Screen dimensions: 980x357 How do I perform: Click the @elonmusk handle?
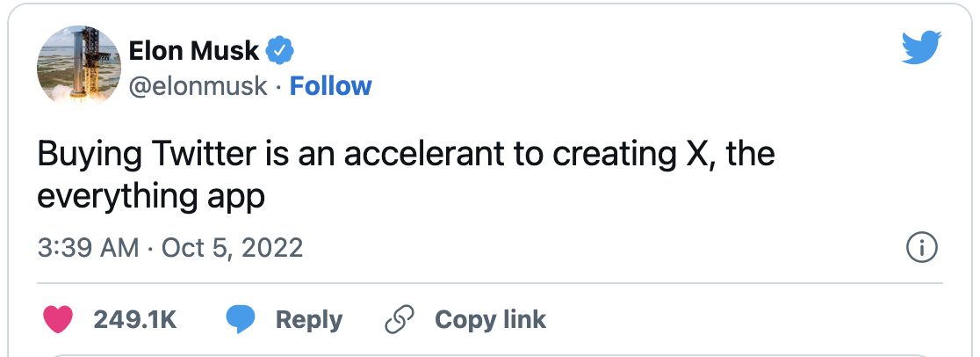click(x=198, y=86)
